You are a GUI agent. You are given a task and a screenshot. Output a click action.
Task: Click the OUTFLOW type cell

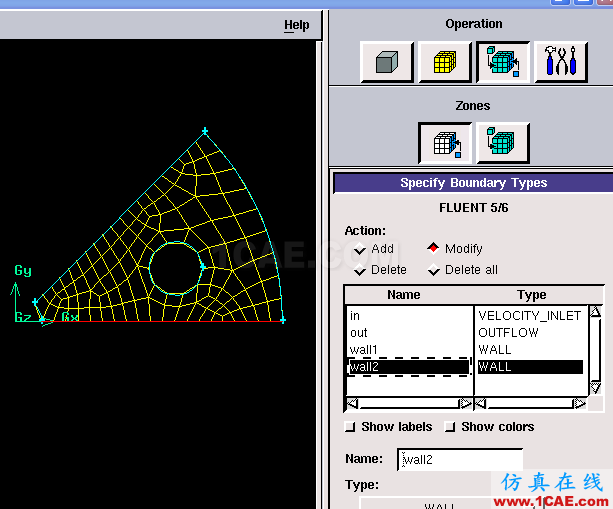508,333
